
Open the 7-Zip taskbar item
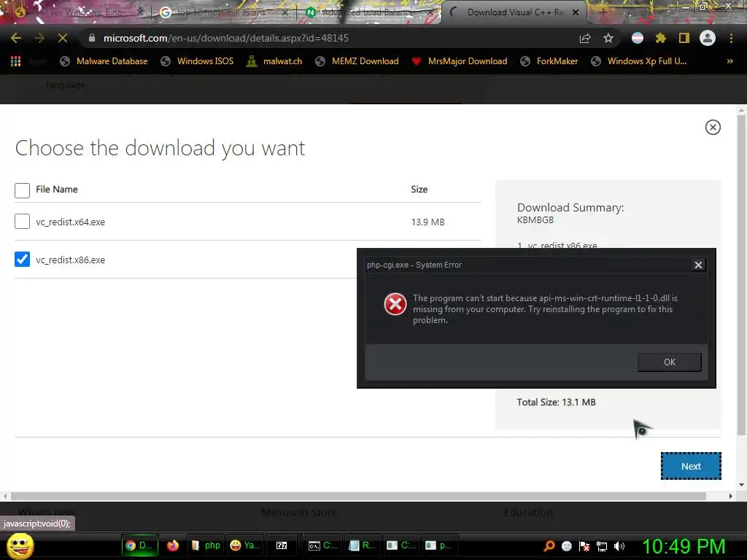click(x=282, y=545)
